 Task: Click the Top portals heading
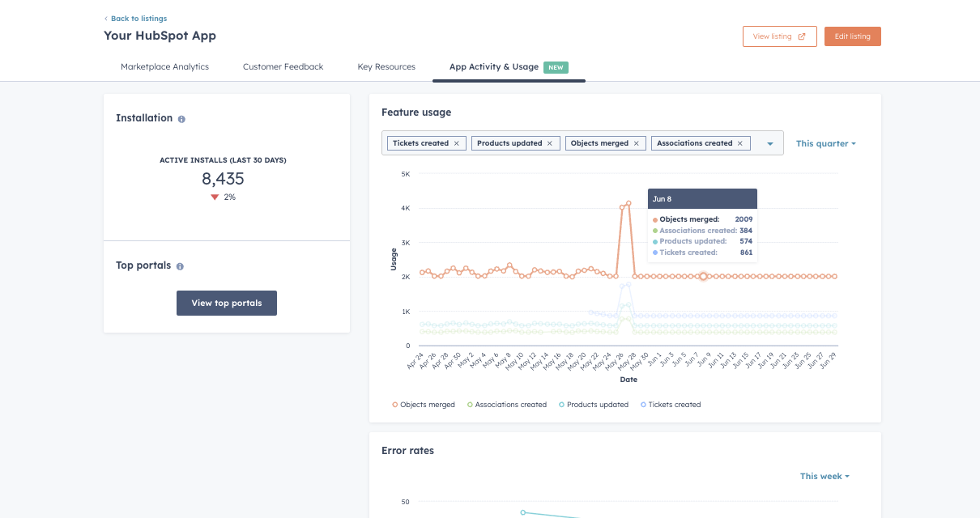[143, 265]
